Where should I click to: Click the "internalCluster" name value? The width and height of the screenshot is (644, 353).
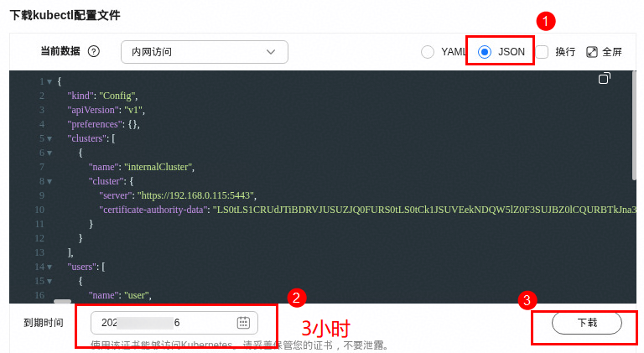click(x=158, y=167)
